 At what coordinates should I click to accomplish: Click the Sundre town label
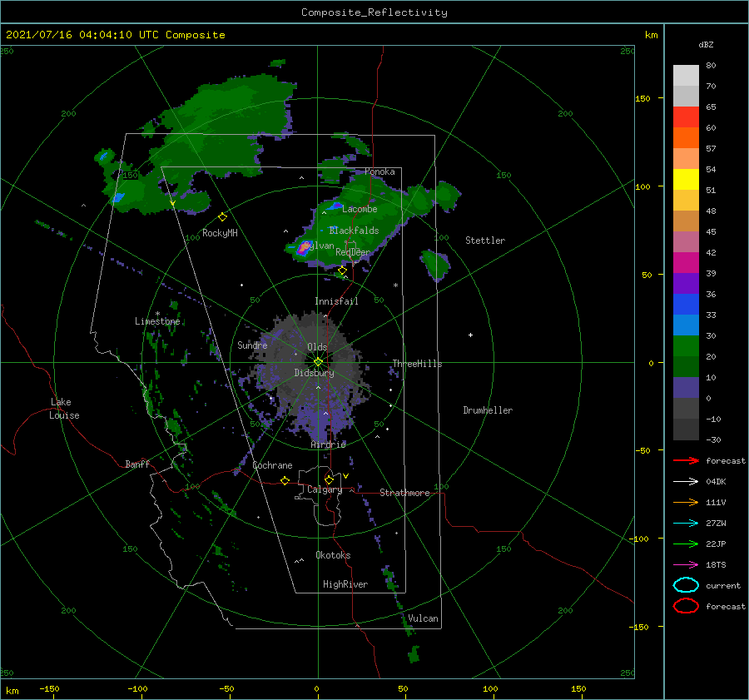(x=252, y=345)
